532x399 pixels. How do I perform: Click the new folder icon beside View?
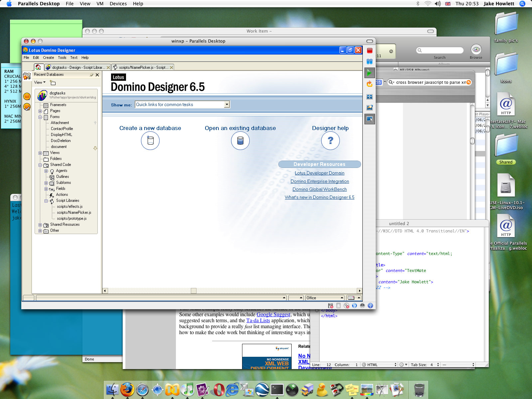(x=53, y=82)
